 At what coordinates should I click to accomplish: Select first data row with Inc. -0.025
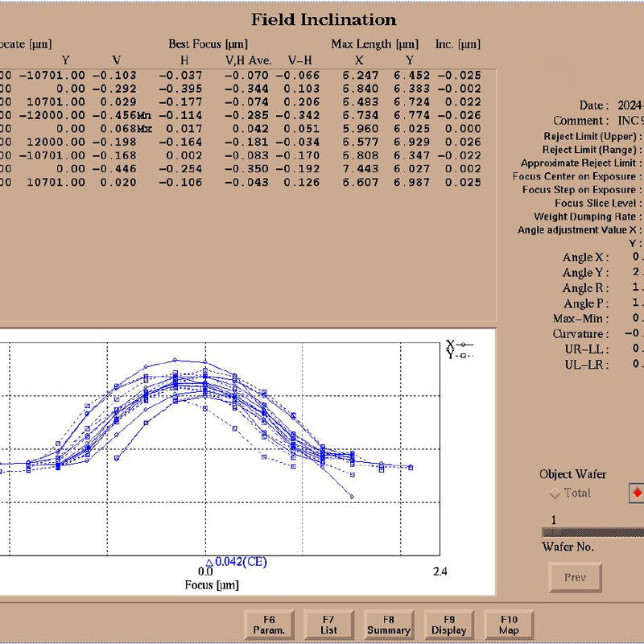pyautogui.click(x=242, y=75)
